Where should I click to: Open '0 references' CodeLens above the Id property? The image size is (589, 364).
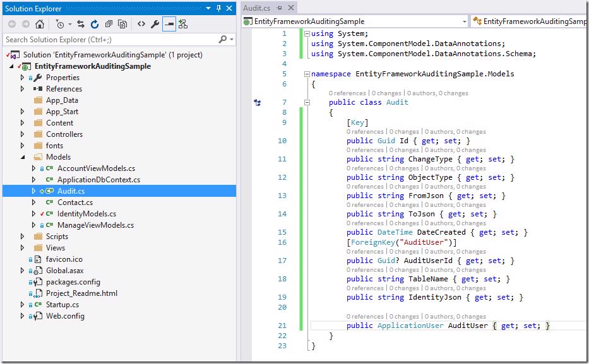pos(365,132)
